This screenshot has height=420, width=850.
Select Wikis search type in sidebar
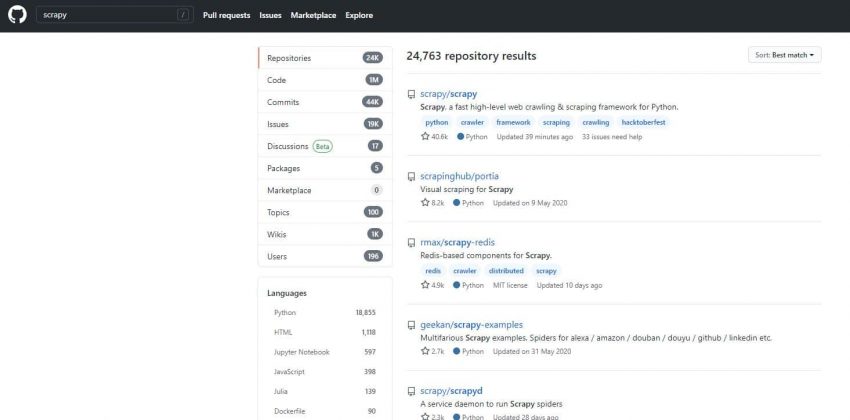click(x=325, y=234)
